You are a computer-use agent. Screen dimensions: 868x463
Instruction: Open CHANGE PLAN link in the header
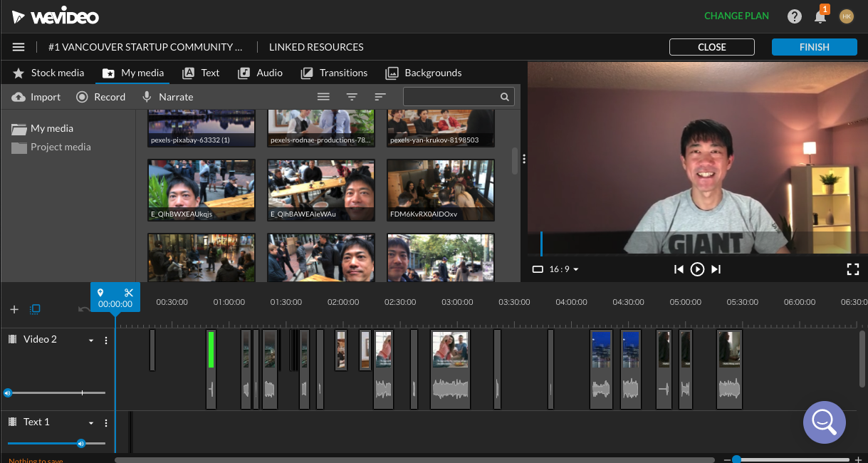coord(736,15)
